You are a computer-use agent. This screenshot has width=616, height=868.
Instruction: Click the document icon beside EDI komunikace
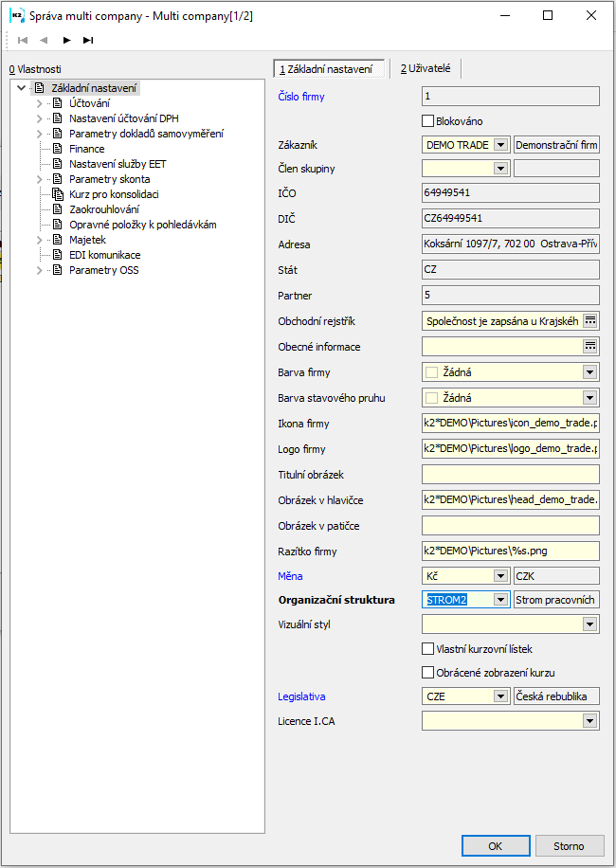(58, 255)
